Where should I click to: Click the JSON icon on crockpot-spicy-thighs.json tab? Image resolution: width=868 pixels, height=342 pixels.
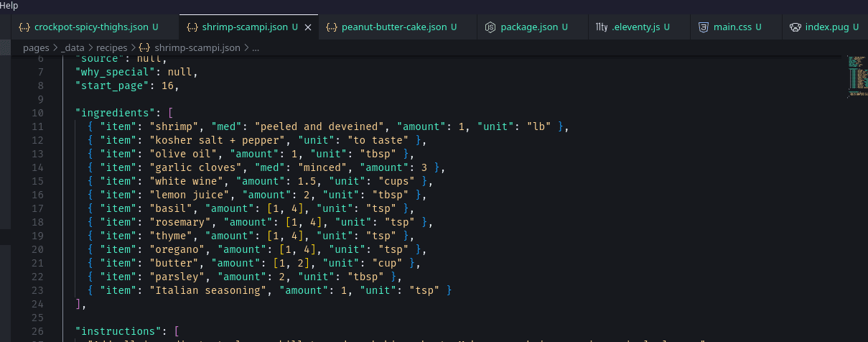24,27
